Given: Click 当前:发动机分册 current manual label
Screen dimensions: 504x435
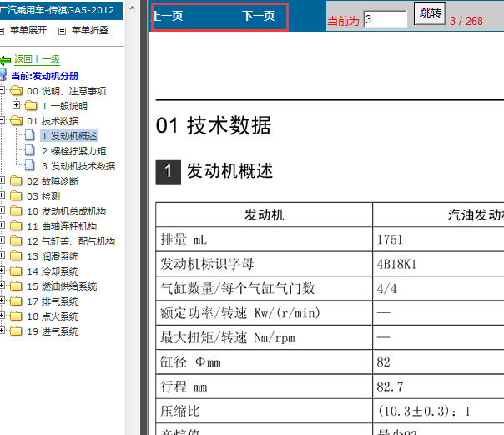Looking at the screenshot, I should click(44, 76).
